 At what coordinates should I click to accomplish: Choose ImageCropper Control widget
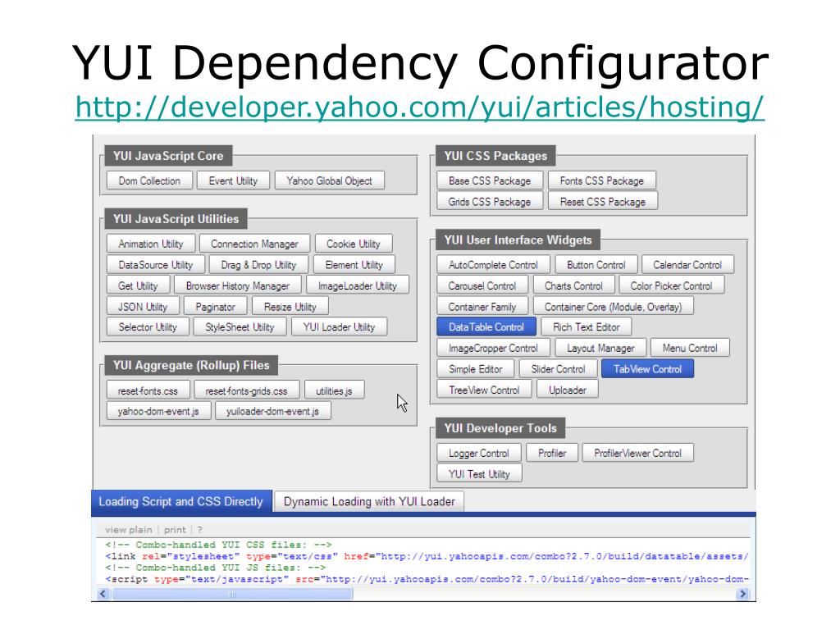[493, 348]
